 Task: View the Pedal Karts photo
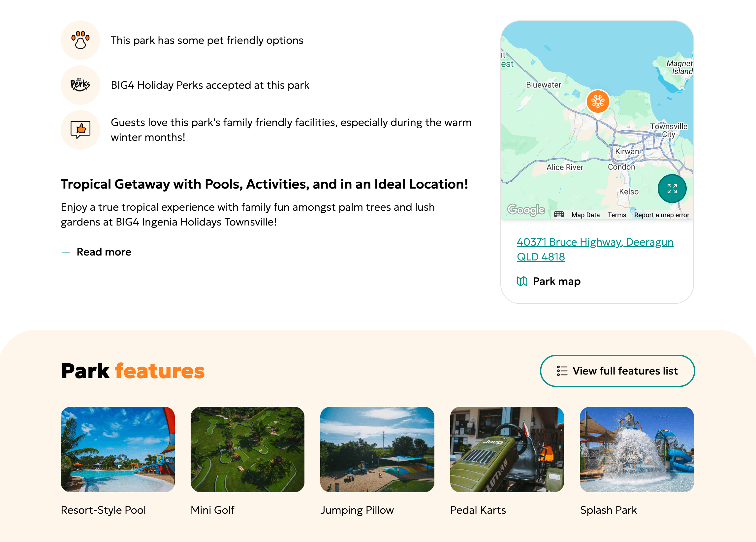click(507, 449)
